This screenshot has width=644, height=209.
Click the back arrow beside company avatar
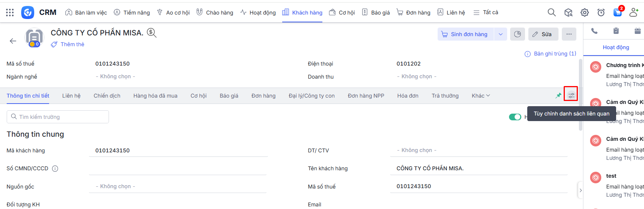[13, 41]
